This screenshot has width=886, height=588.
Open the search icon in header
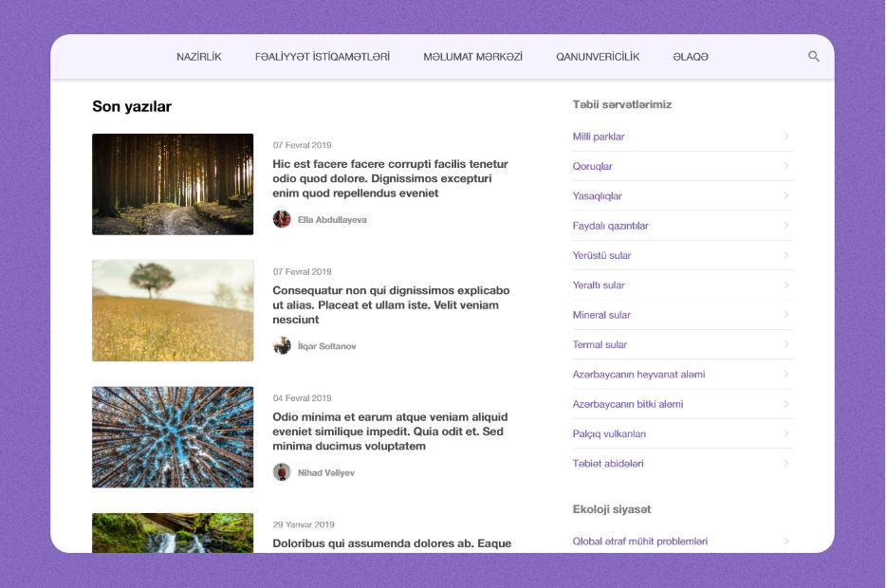[x=814, y=56]
